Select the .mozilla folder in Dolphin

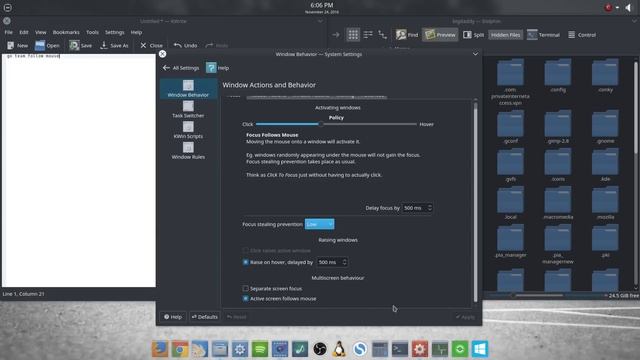tap(605, 202)
